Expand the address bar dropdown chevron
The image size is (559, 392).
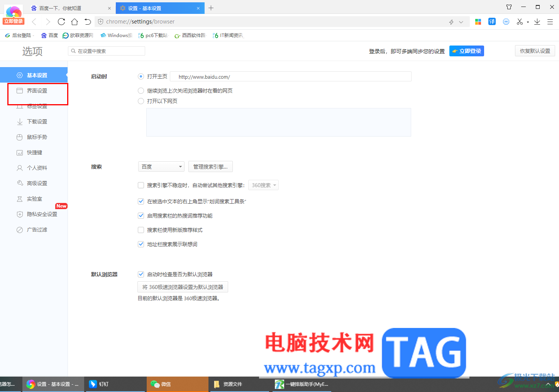(x=461, y=22)
